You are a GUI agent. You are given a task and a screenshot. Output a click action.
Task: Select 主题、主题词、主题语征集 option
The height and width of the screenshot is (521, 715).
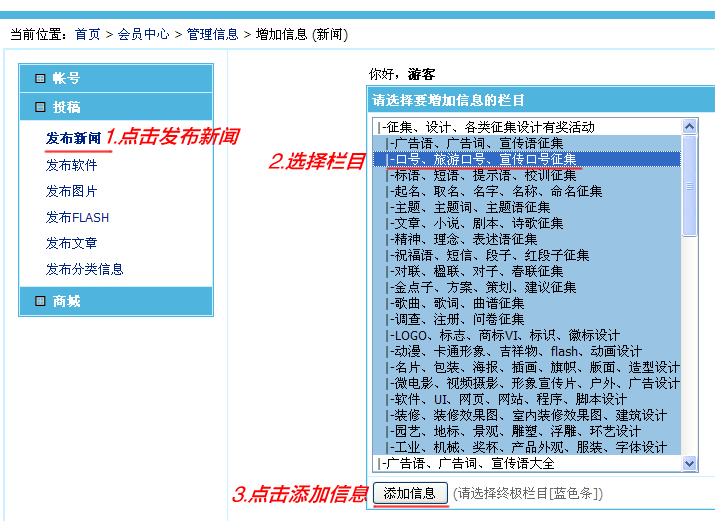[527, 207]
